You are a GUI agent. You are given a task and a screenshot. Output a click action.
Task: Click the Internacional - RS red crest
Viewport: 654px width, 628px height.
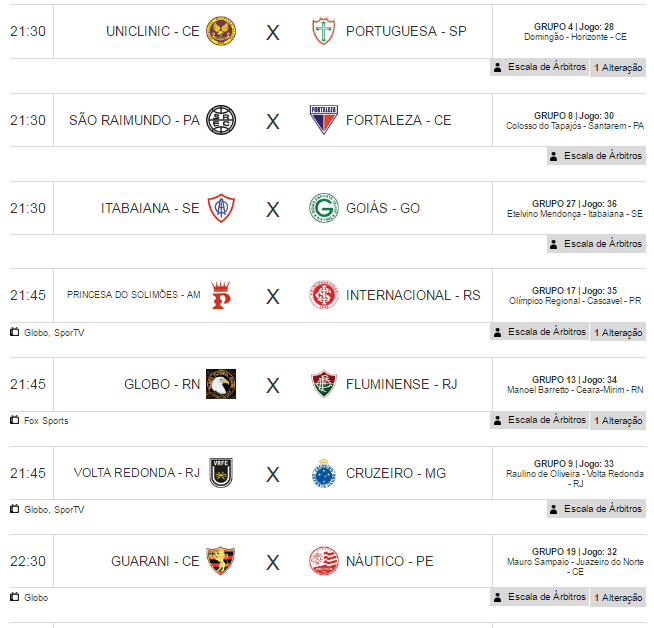tap(324, 295)
